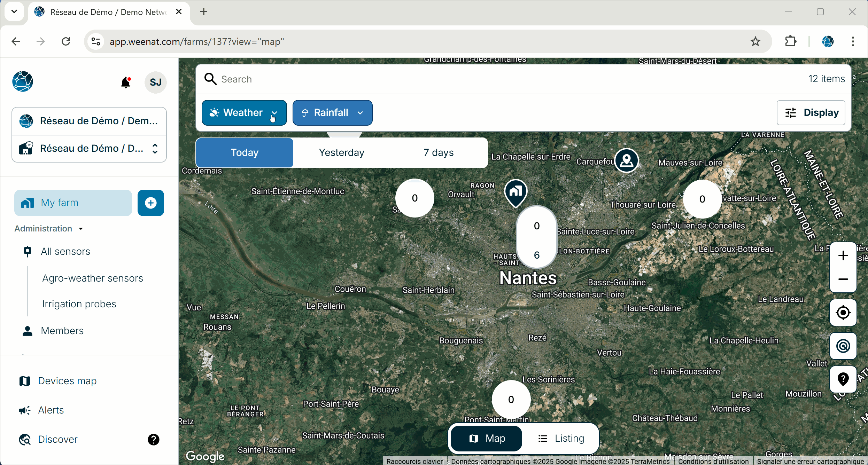Click the search magnifier icon
This screenshot has height=465, width=868.
[x=210, y=79]
